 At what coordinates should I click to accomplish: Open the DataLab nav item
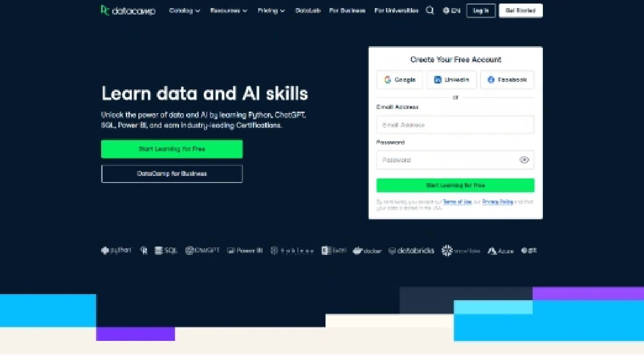click(x=308, y=11)
